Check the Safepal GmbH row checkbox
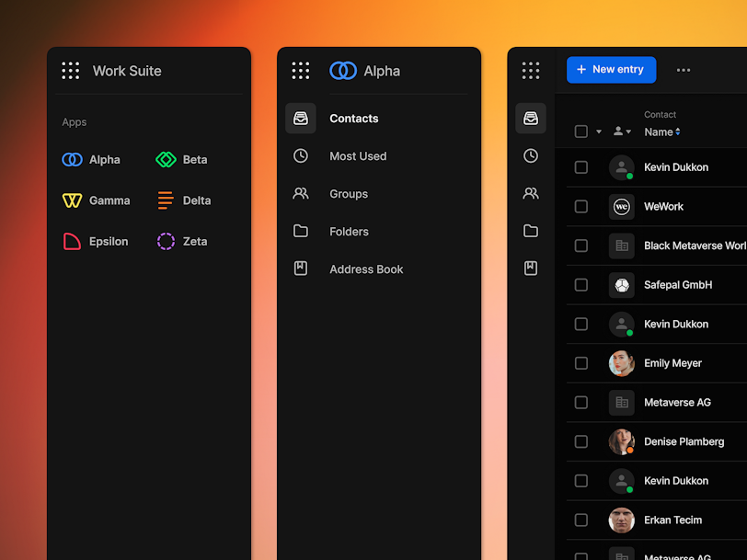Screen dimensions: 747x560 tap(581, 285)
